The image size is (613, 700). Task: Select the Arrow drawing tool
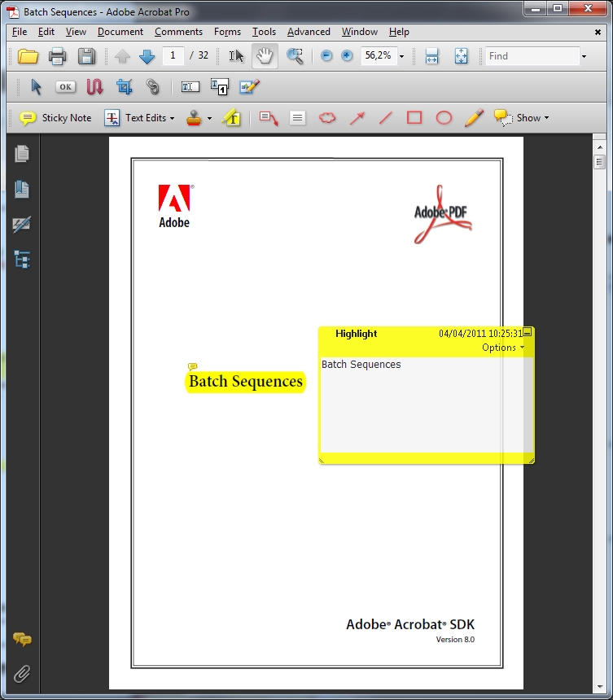[357, 118]
